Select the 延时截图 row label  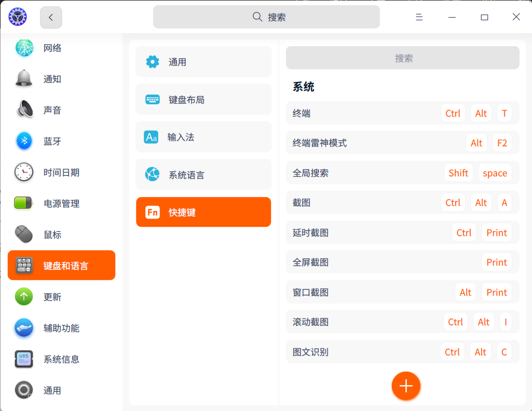point(310,232)
